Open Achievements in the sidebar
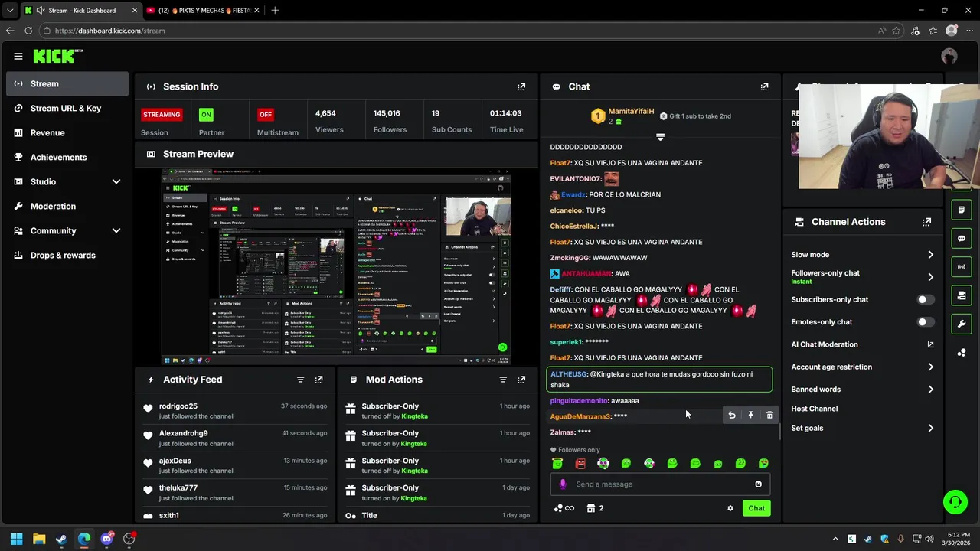 [x=67, y=157]
